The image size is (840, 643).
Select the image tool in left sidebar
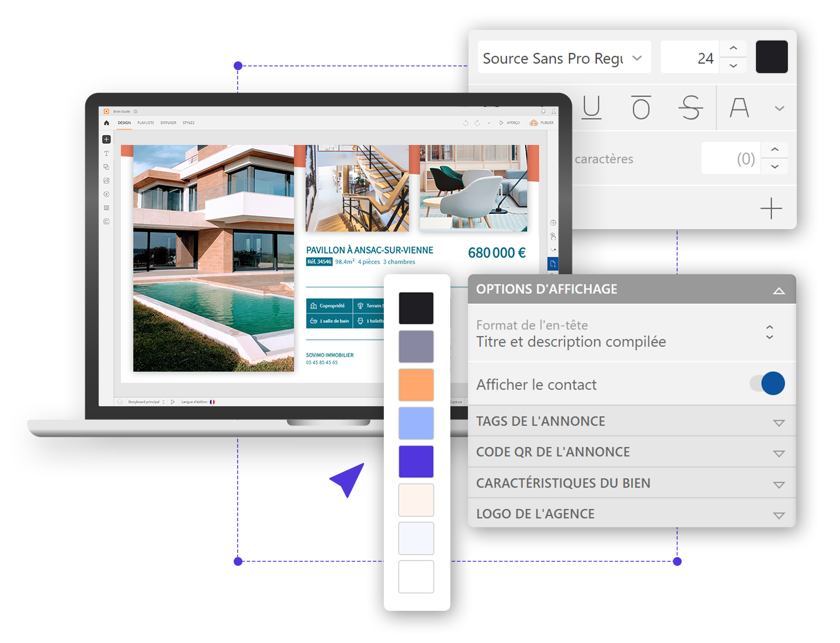coord(106,181)
